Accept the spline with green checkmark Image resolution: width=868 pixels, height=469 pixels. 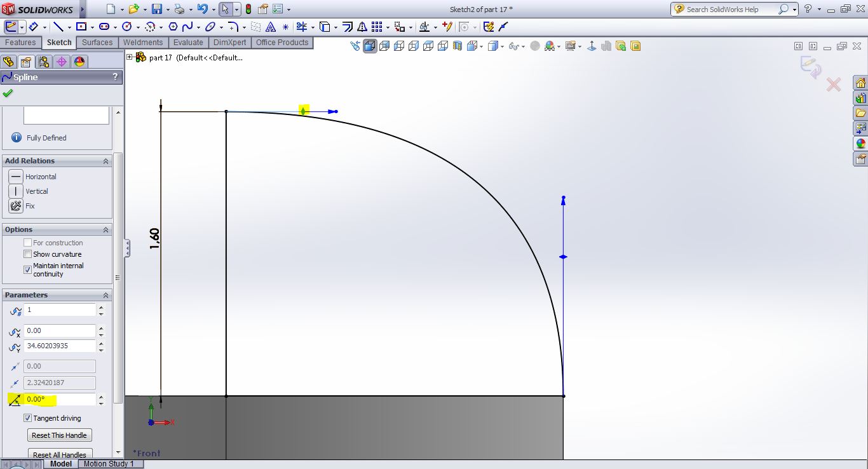[8, 93]
